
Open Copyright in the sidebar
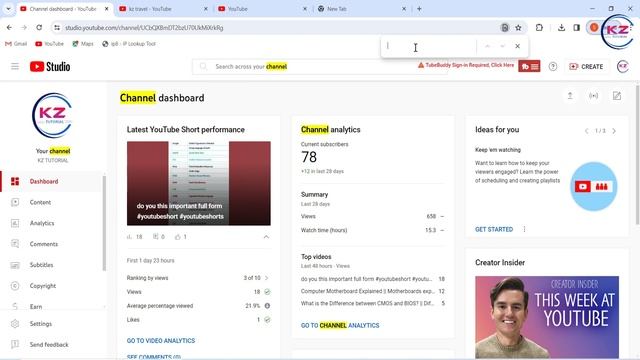(x=51, y=286)
